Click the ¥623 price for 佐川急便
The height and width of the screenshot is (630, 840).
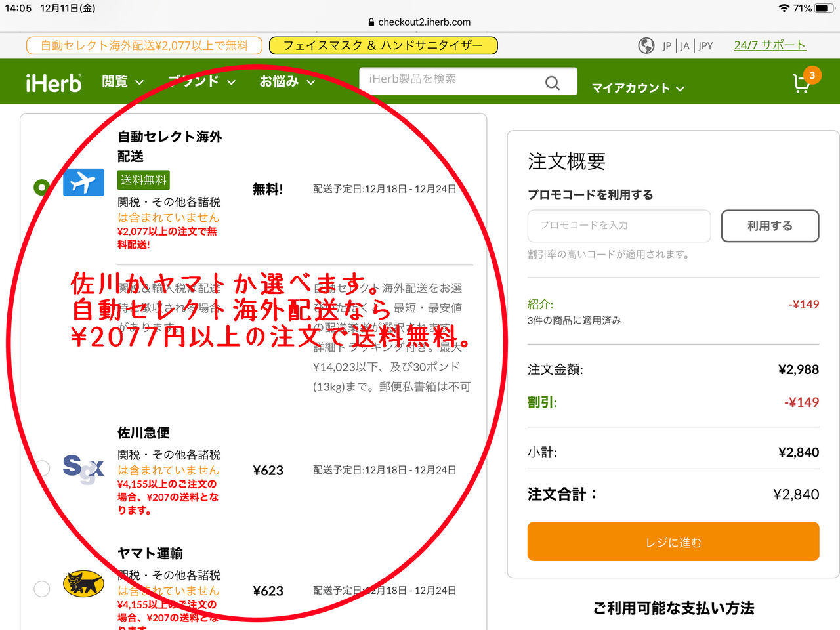[x=268, y=471]
